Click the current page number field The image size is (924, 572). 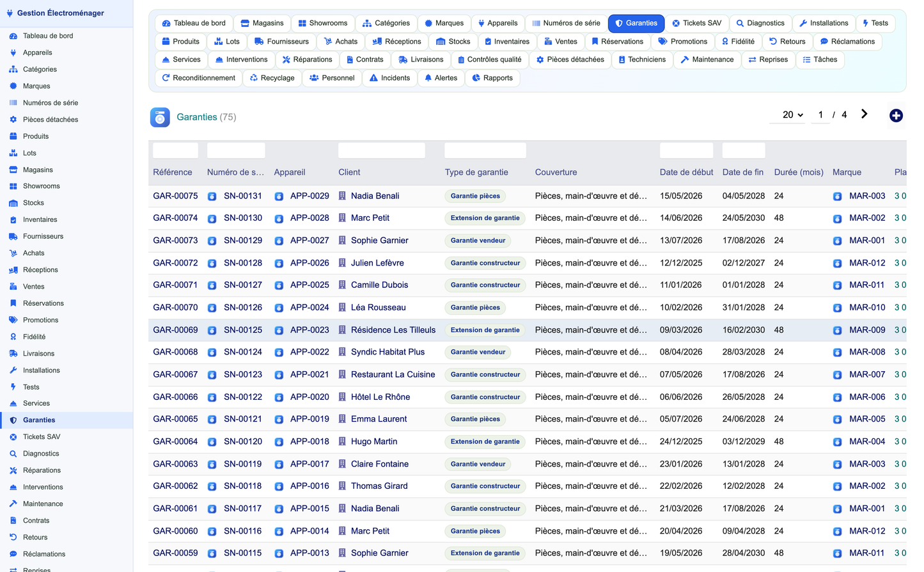tap(820, 115)
